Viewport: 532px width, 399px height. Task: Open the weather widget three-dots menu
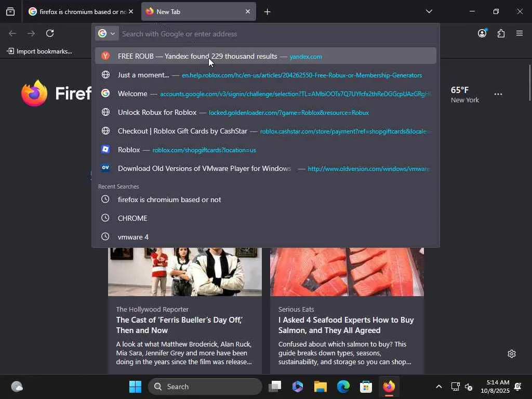[x=498, y=94]
